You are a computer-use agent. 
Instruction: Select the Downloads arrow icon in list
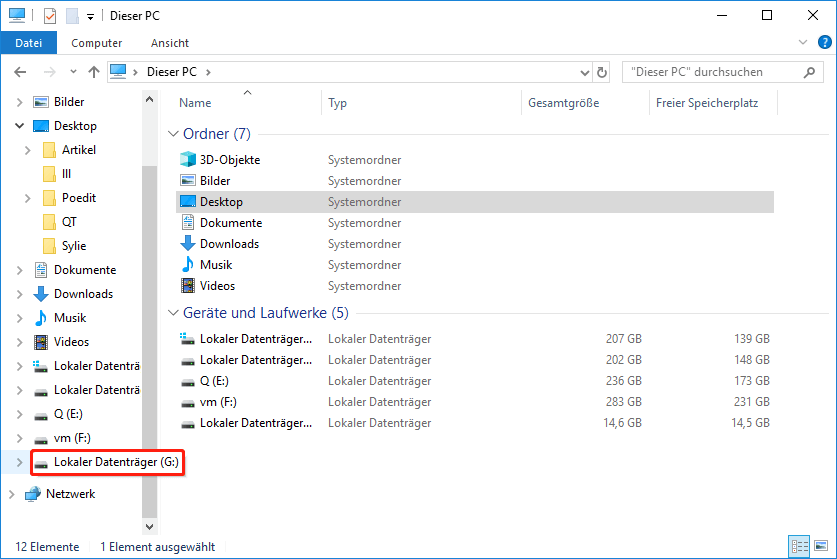coord(188,243)
